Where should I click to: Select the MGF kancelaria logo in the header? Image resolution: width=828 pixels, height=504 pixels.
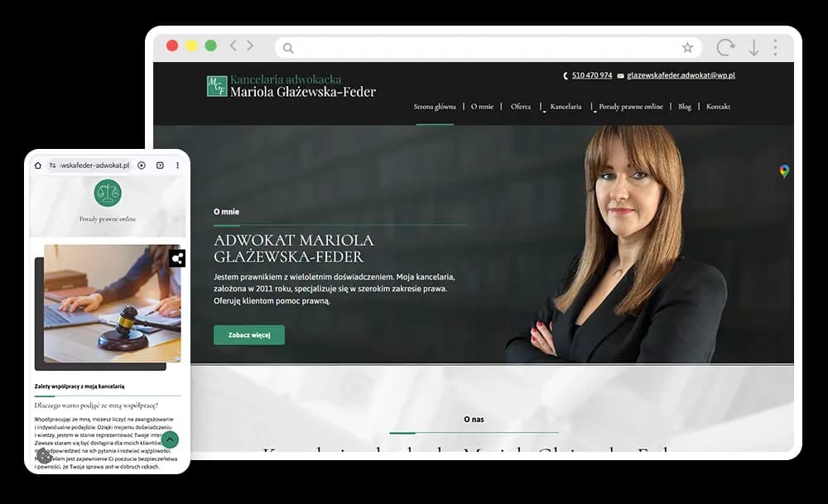point(217,86)
